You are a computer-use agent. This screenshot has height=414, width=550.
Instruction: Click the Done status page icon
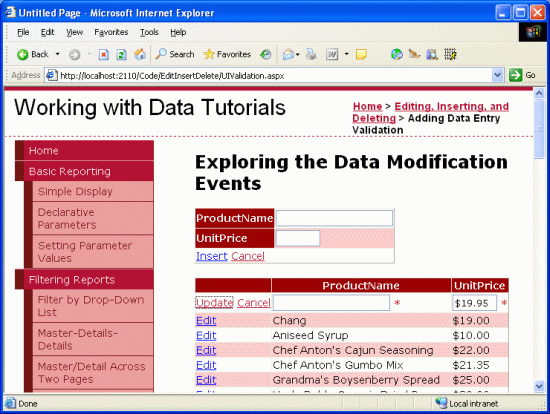click(11, 403)
